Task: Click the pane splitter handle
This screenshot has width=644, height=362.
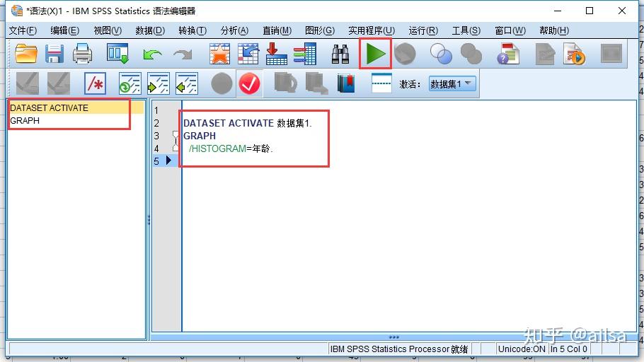Action: point(149,220)
